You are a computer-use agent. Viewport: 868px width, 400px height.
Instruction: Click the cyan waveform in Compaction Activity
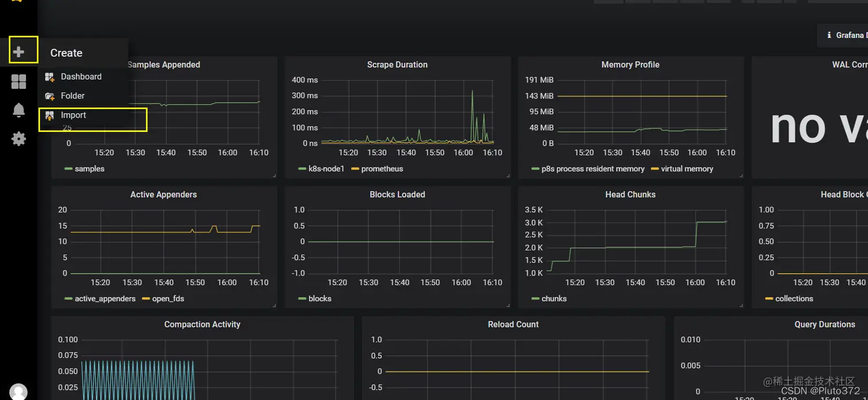tap(138, 380)
